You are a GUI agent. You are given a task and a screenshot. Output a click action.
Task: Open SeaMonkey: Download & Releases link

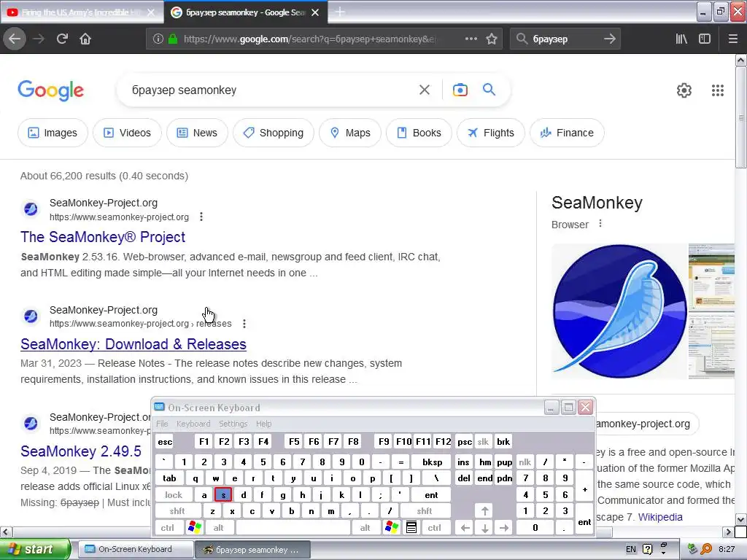coord(133,344)
